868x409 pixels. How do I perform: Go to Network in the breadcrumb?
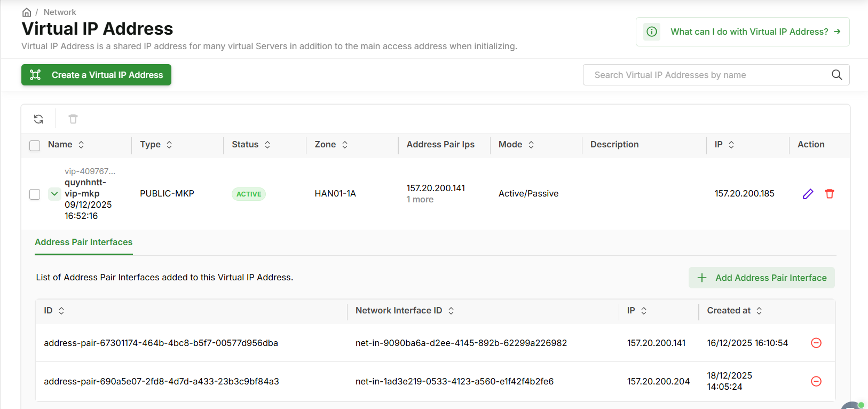coord(60,12)
